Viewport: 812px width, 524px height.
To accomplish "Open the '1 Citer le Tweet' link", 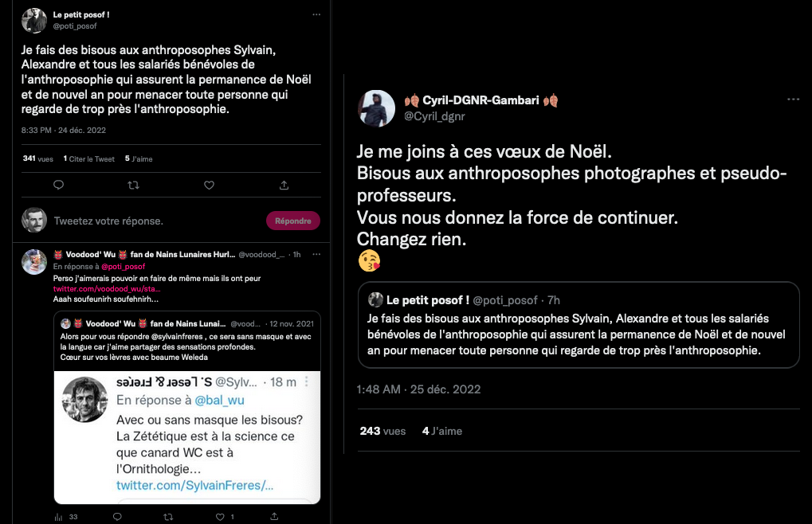I will pos(89,158).
